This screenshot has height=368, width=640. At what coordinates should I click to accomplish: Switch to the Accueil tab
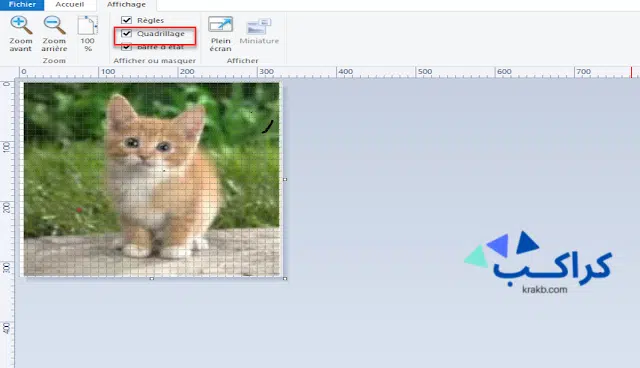(70, 4)
